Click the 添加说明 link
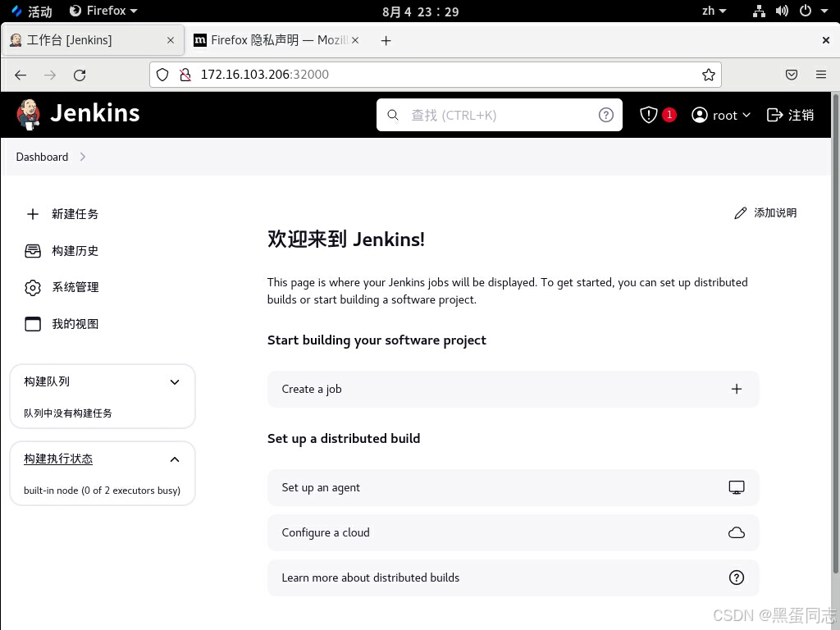840x630 pixels. (x=765, y=213)
